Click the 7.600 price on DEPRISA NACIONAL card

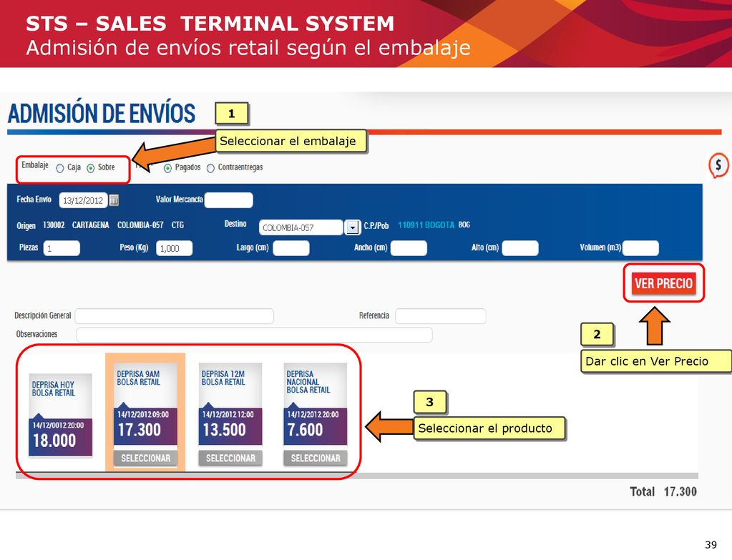point(305,430)
